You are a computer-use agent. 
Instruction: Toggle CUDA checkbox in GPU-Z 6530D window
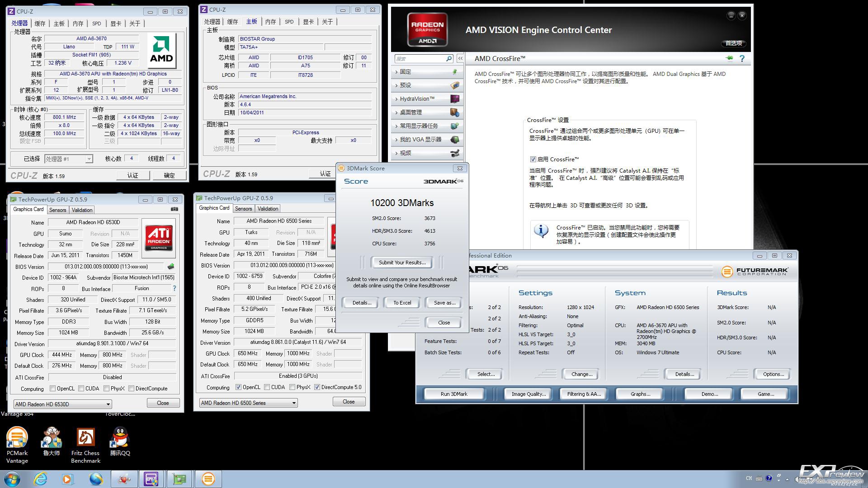point(81,389)
